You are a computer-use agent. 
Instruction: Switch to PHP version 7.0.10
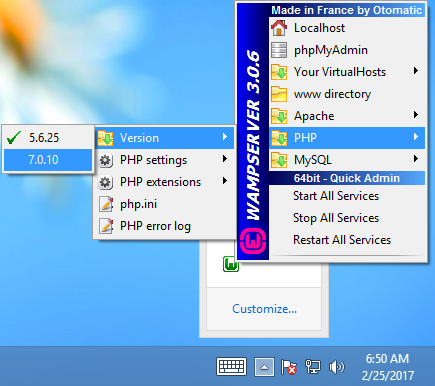48,160
